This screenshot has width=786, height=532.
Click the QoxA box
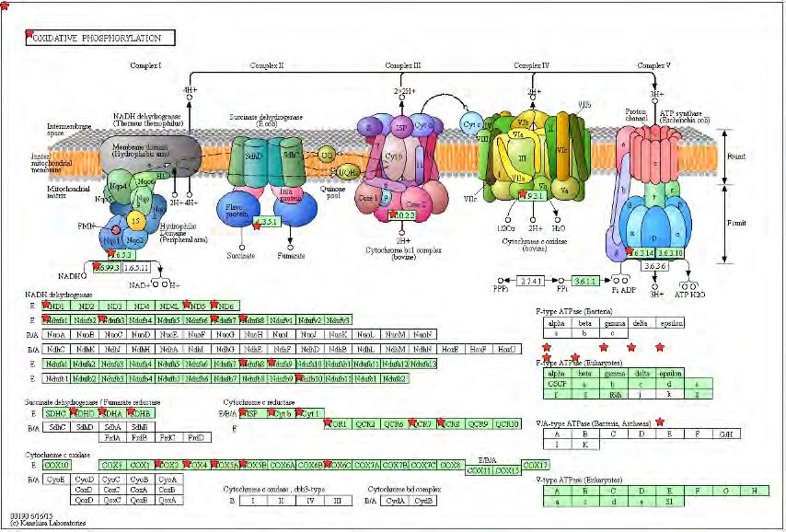point(169,500)
